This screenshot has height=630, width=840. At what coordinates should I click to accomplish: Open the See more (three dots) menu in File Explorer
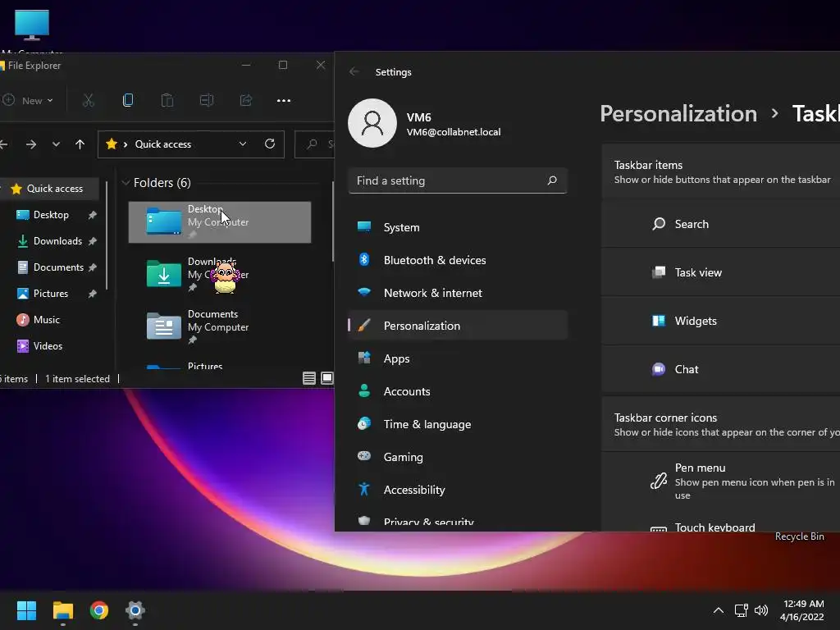tap(283, 100)
